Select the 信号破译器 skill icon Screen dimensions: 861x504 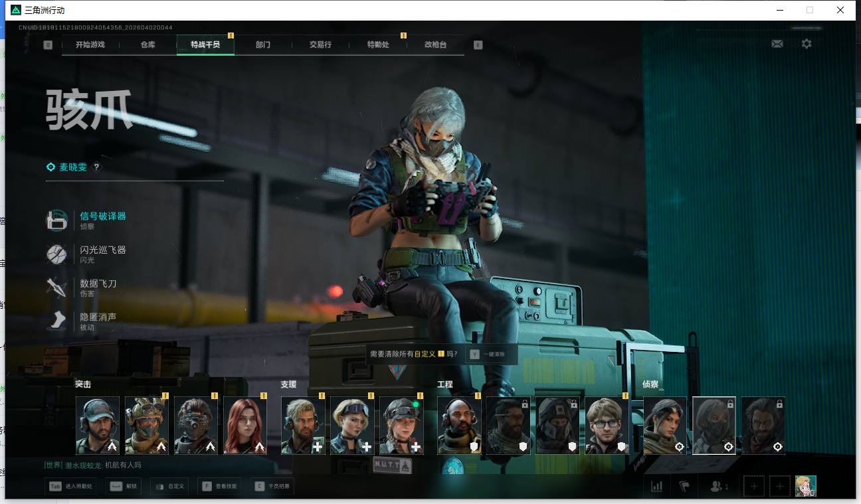pyautogui.click(x=56, y=220)
